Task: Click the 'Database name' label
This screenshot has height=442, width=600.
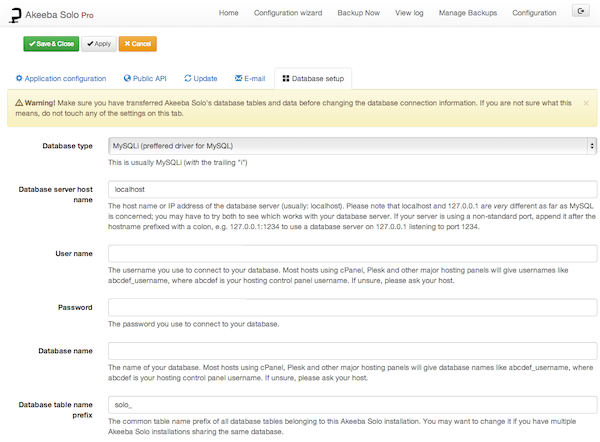Action: [x=65, y=351]
